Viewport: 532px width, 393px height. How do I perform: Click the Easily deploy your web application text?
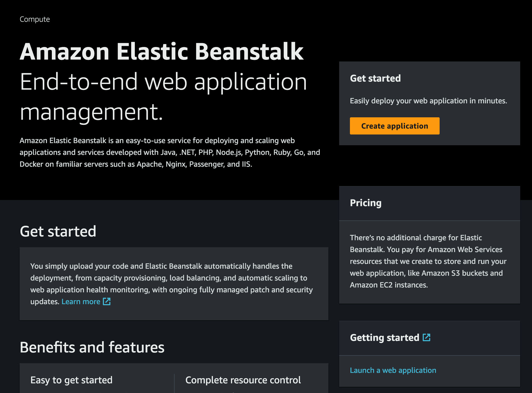coord(428,101)
